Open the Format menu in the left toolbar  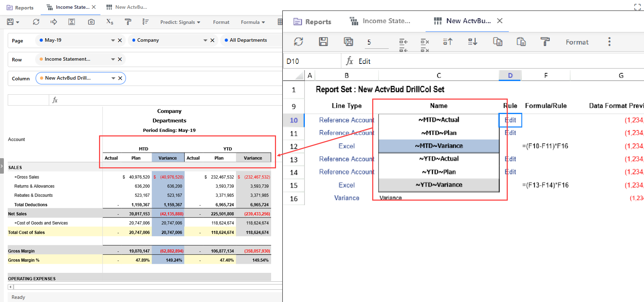pyautogui.click(x=221, y=22)
